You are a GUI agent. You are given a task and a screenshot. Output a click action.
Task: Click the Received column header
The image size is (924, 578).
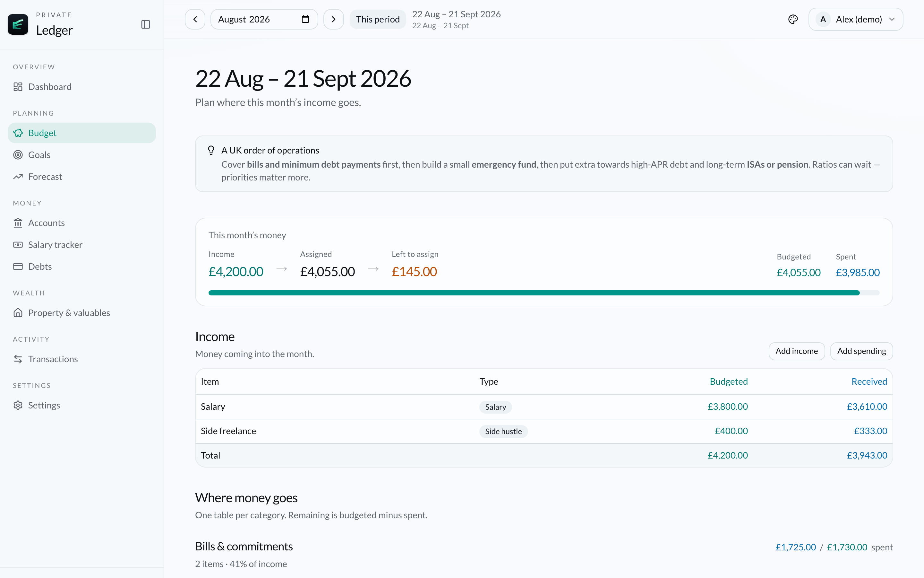point(869,381)
